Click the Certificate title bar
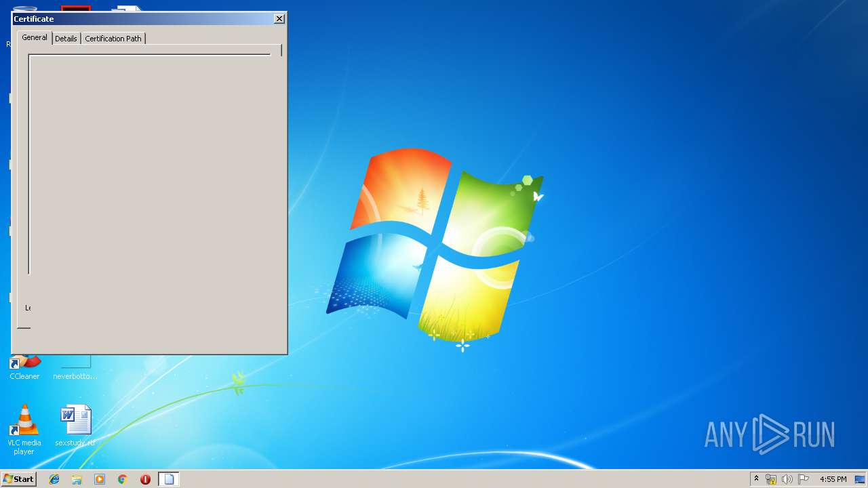The image size is (868, 488). coord(142,19)
